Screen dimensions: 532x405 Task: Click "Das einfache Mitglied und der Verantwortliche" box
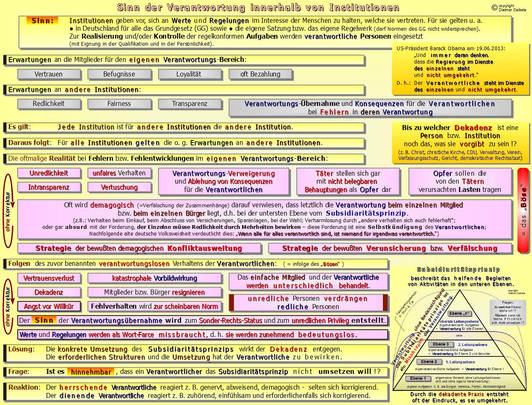point(308,282)
